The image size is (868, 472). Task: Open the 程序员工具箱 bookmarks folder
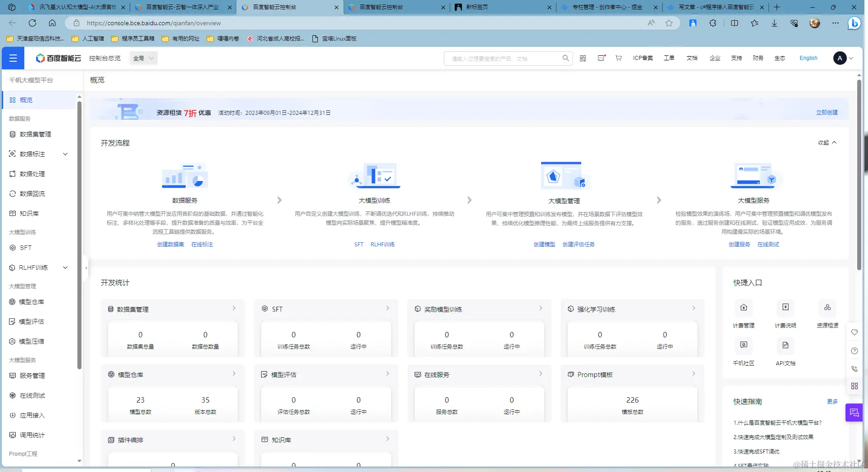[x=133, y=39]
